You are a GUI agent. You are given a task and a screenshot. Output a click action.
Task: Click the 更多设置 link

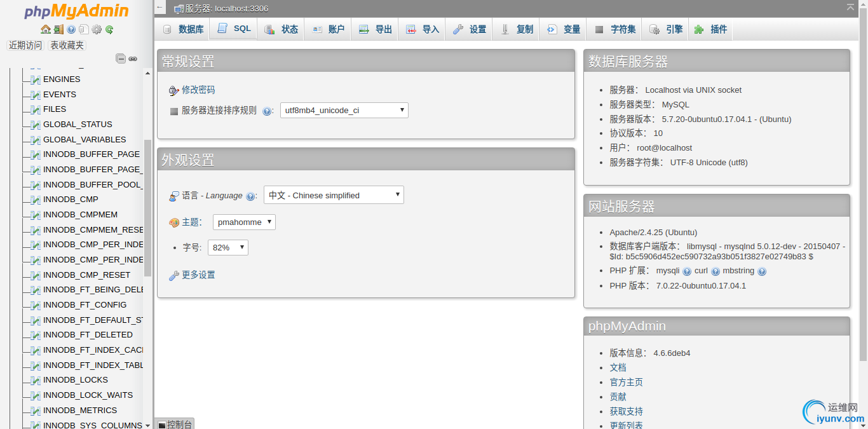pos(198,275)
